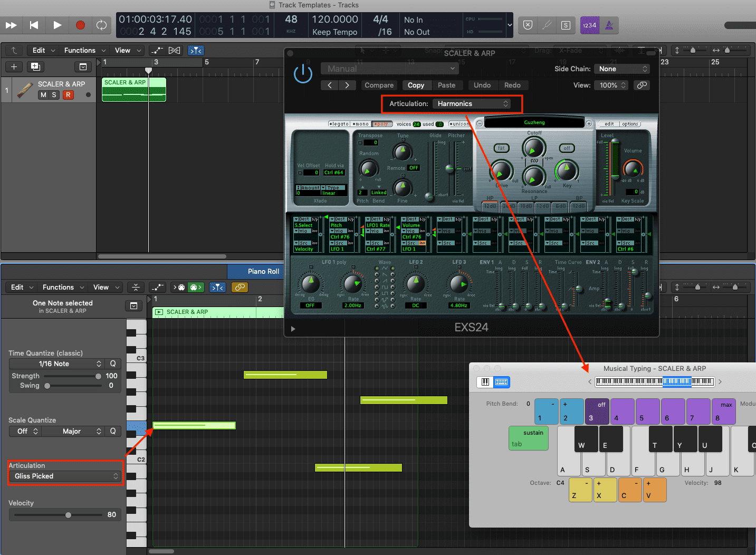Open Side Chain None dropdown

point(621,69)
